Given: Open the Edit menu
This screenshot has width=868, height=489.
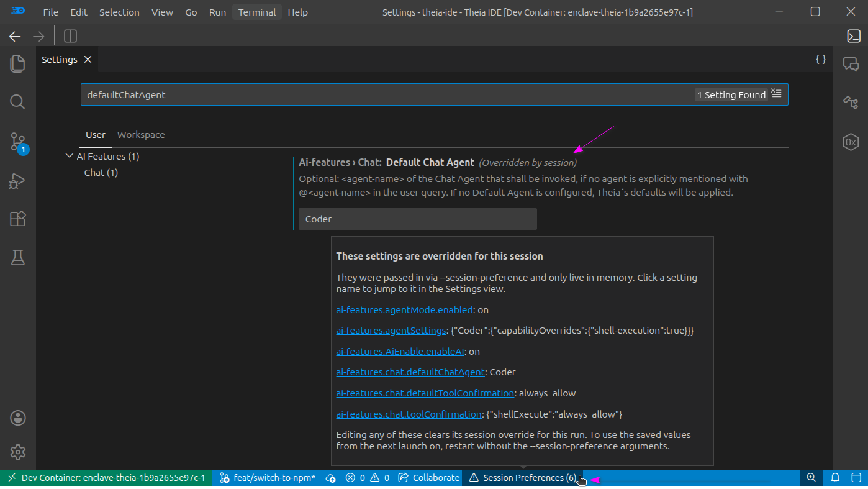Looking at the screenshot, I should 79,12.
